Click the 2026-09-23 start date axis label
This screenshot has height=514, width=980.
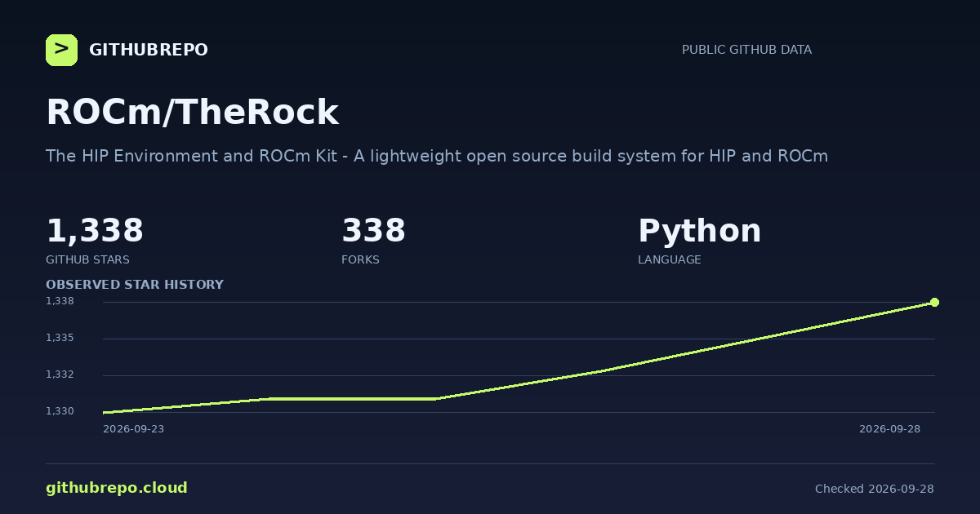click(x=133, y=429)
